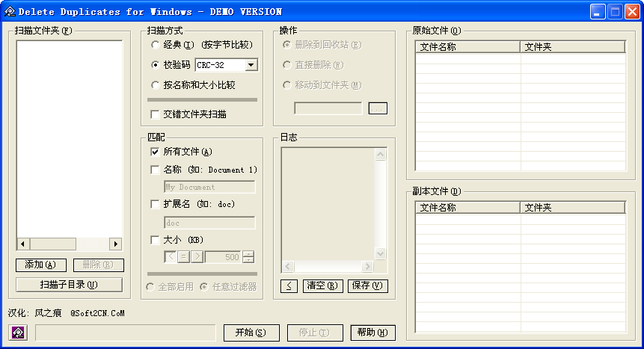644x349 pixels.
Task: Click the 添加 folder button
Action: pyautogui.click(x=41, y=265)
